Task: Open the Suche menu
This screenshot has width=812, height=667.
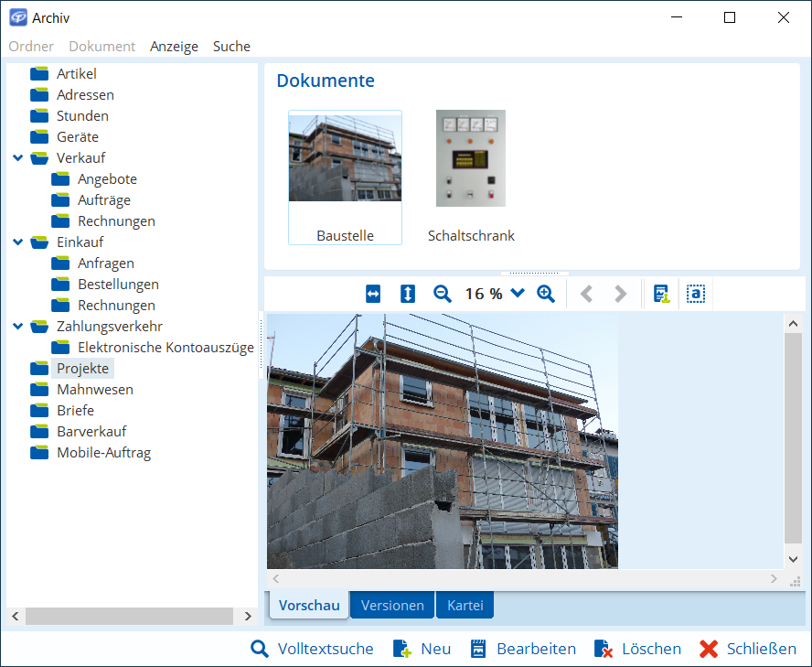Action: pyautogui.click(x=231, y=47)
